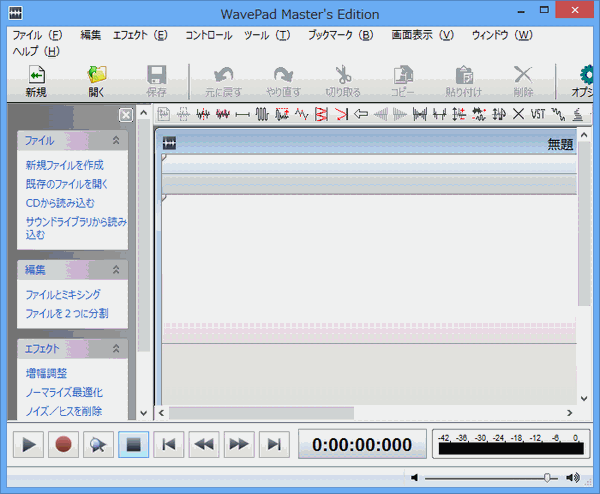Click the 増幅調整 link

[x=46, y=373]
